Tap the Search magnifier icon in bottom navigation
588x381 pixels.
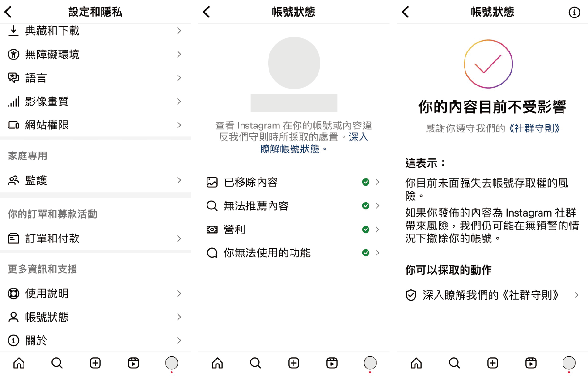pyautogui.click(x=57, y=363)
